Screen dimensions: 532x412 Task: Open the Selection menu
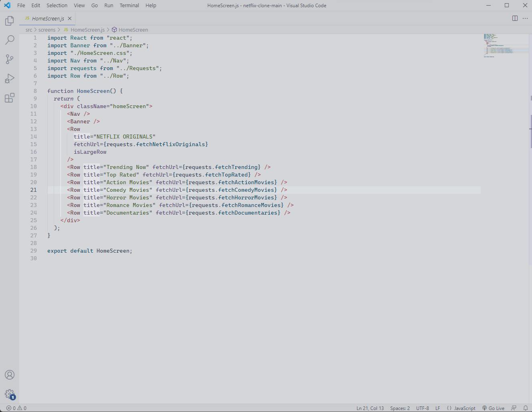coord(57,5)
